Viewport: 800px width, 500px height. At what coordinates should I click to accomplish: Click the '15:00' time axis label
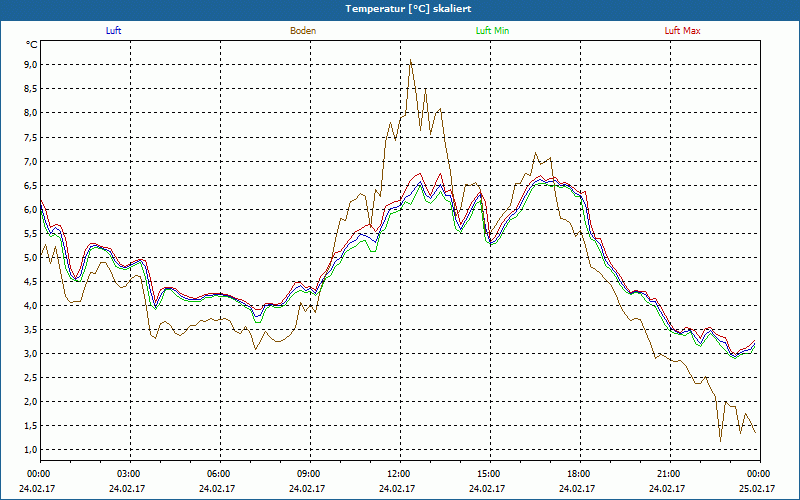pos(487,474)
